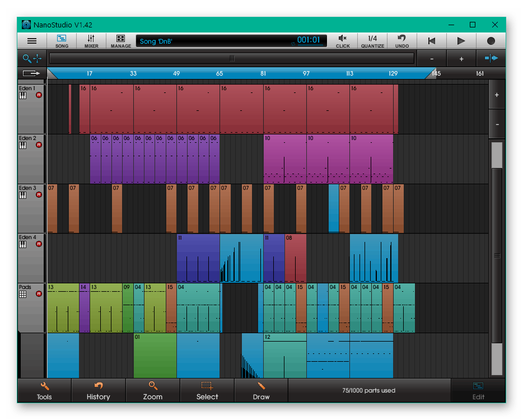Image resolution: width=523 pixels, height=420 pixels.
Task: Select the zoom and pan tool
Action: (32, 58)
